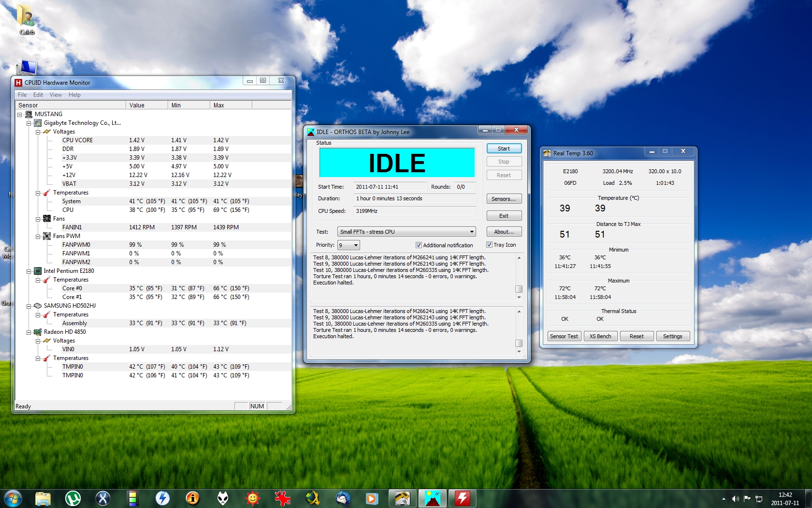Click the CPU Speed field showing 3199MHz
812x508 pixels.
point(414,211)
